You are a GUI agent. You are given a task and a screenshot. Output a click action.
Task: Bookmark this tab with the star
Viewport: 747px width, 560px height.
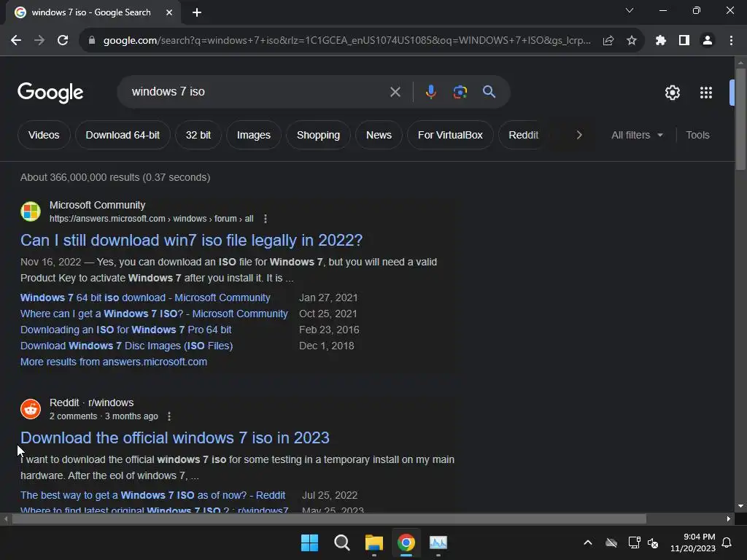coord(632,41)
